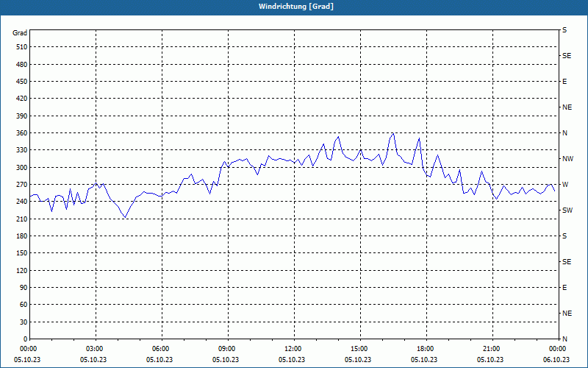Select the 270 degree axis label
The width and height of the screenshot is (588, 368).
pyautogui.click(x=22, y=185)
